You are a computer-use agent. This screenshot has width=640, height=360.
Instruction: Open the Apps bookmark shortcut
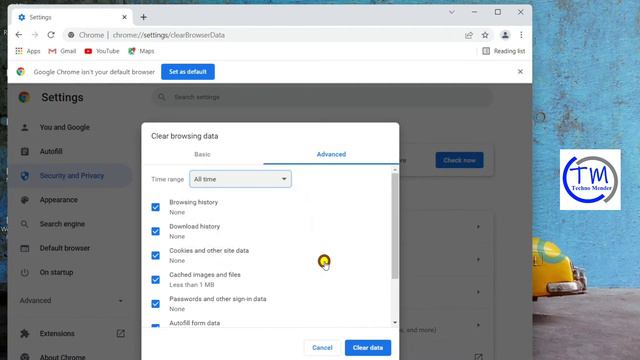pyautogui.click(x=28, y=51)
